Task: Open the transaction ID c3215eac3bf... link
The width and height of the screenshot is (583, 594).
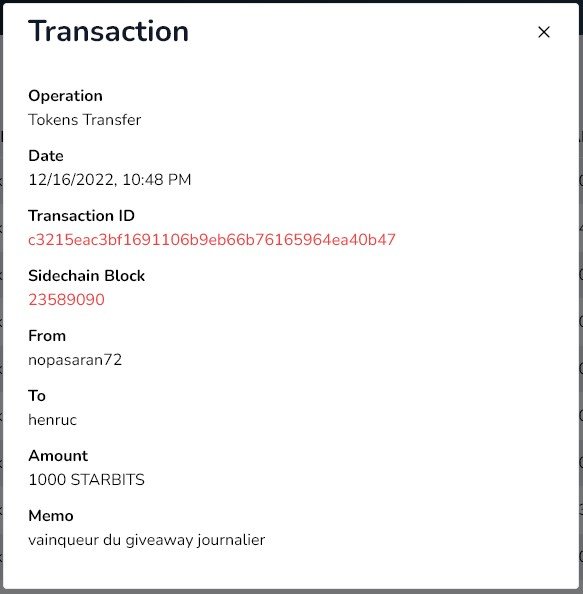Action: (x=212, y=240)
